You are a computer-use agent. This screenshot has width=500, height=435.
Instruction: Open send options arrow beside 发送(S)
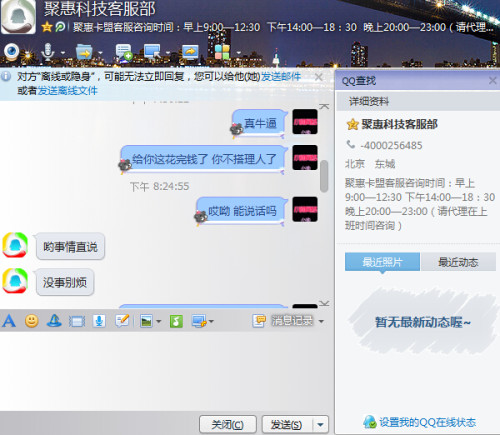pos(321,425)
